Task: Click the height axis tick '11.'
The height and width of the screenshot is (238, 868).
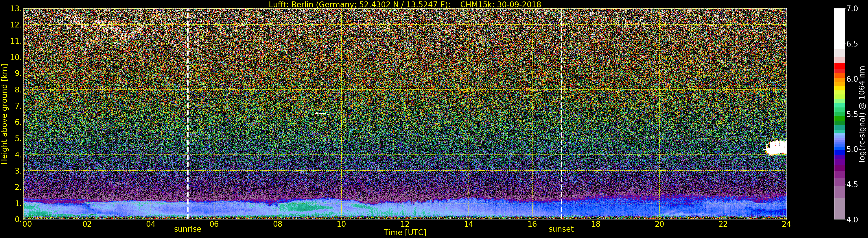Action: pyautogui.click(x=16, y=41)
